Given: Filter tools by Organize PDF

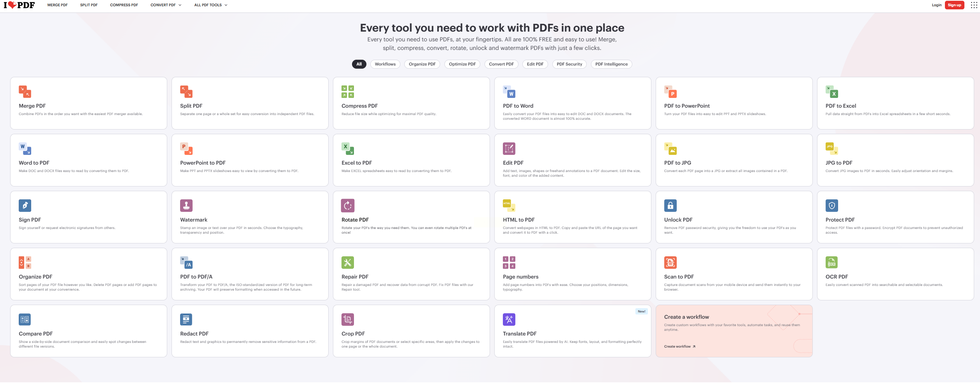Looking at the screenshot, I should click(422, 64).
